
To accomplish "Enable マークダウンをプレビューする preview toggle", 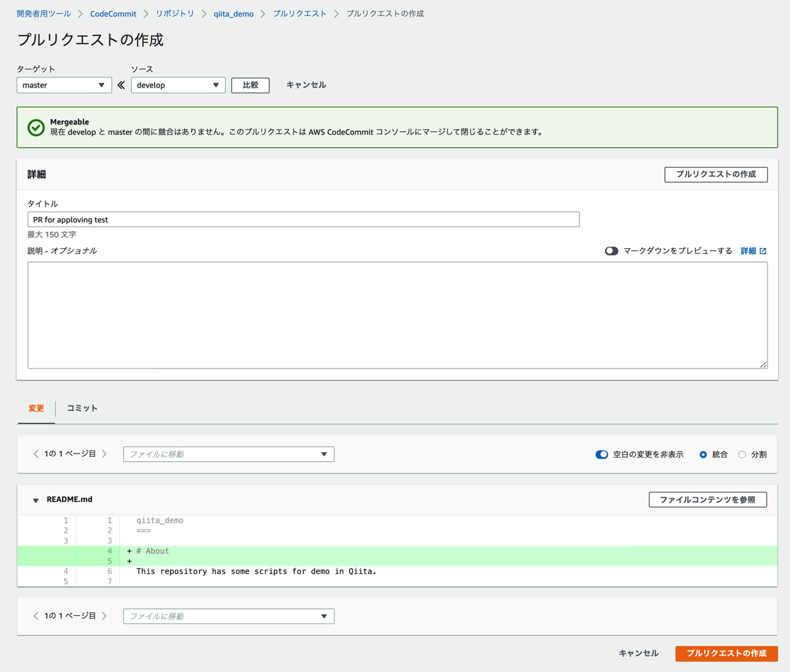I will tap(611, 251).
